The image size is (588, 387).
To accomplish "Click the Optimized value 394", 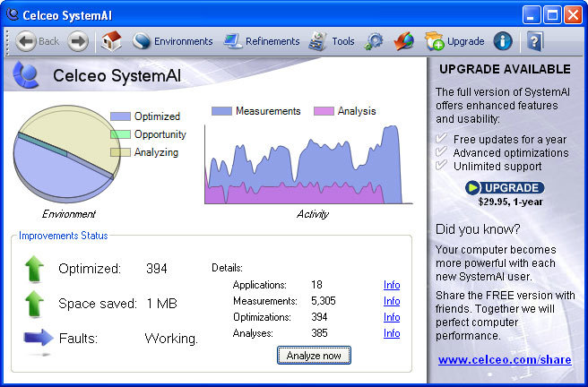I will pos(157,269).
